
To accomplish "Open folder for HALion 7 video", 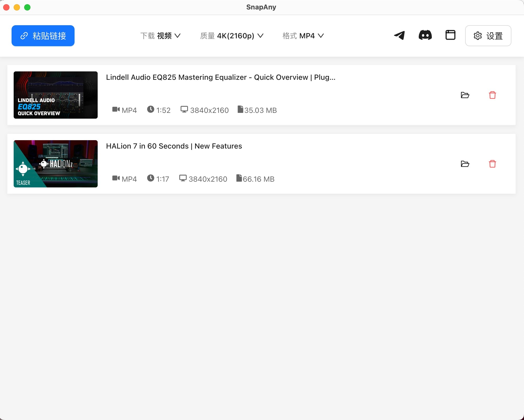I will pyautogui.click(x=465, y=164).
